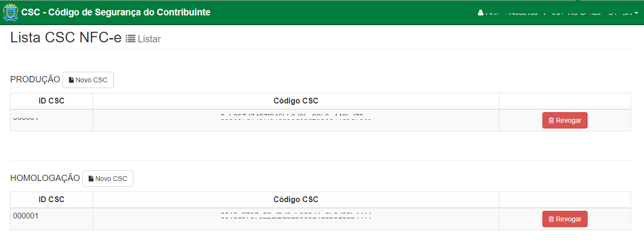The width and height of the screenshot is (644, 244).
Task: Select the 000001 ID cell in Homologação
Action: [26, 216]
